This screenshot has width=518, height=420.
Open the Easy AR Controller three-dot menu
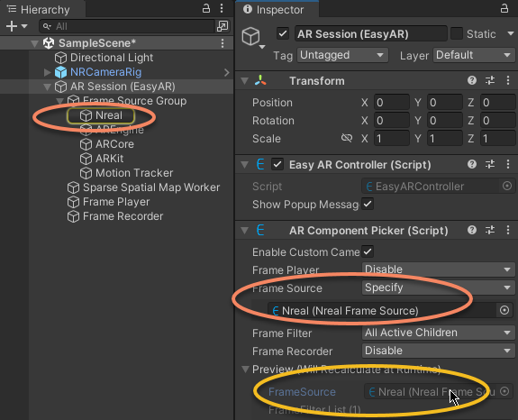coord(508,164)
